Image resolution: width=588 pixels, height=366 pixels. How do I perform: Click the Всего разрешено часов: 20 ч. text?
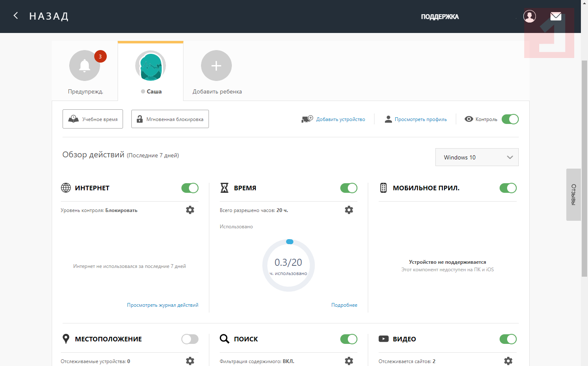tap(254, 210)
